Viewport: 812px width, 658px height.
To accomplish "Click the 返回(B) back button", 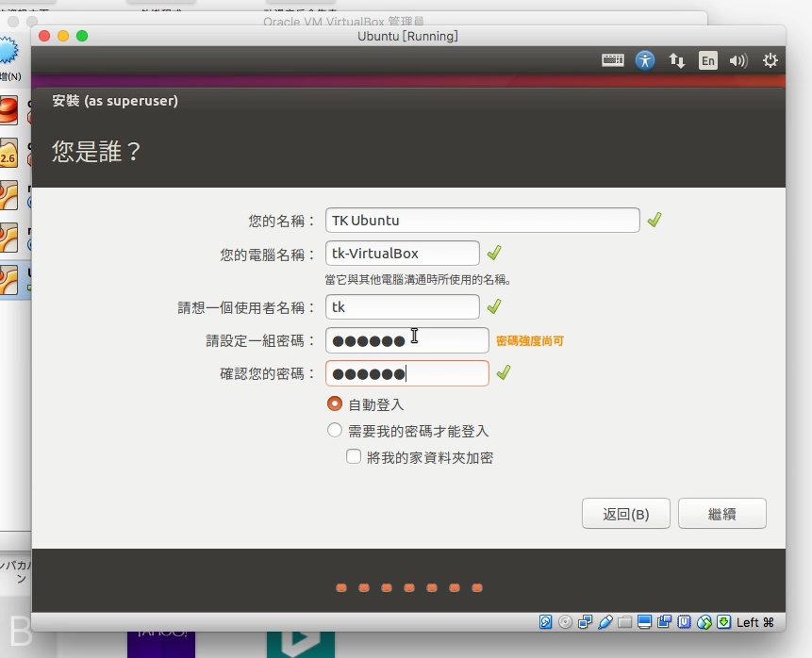I will tap(625, 514).
